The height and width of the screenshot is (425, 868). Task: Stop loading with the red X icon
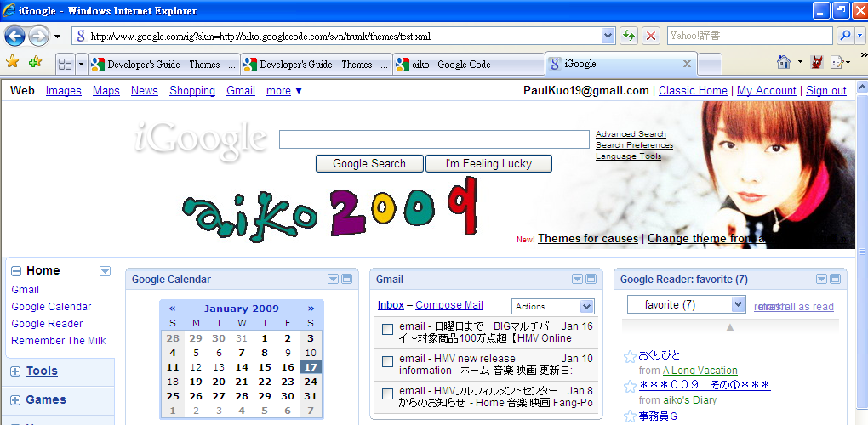650,36
